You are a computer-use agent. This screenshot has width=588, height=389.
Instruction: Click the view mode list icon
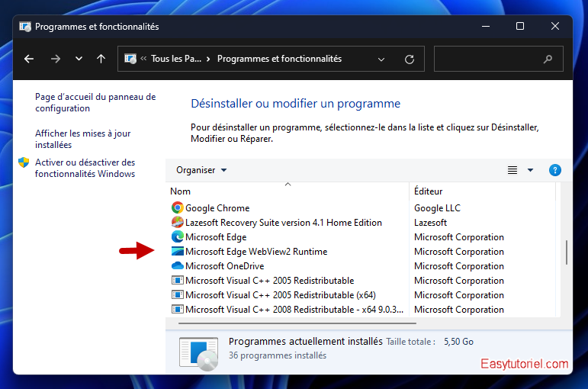[512, 170]
